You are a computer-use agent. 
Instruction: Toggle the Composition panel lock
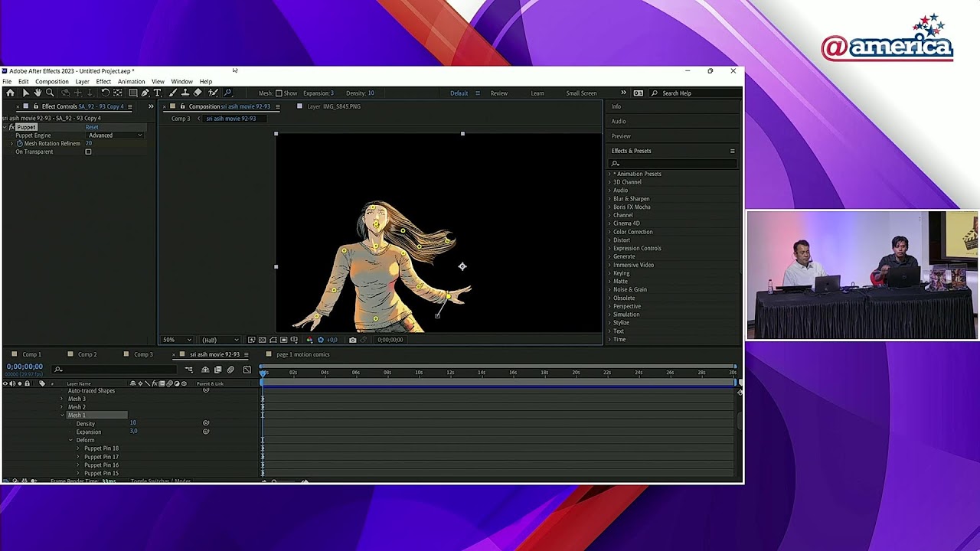pyautogui.click(x=182, y=106)
